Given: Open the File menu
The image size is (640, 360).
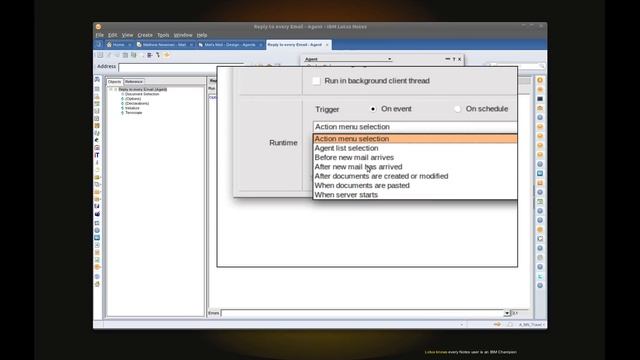Looking at the screenshot, I should point(100,35).
